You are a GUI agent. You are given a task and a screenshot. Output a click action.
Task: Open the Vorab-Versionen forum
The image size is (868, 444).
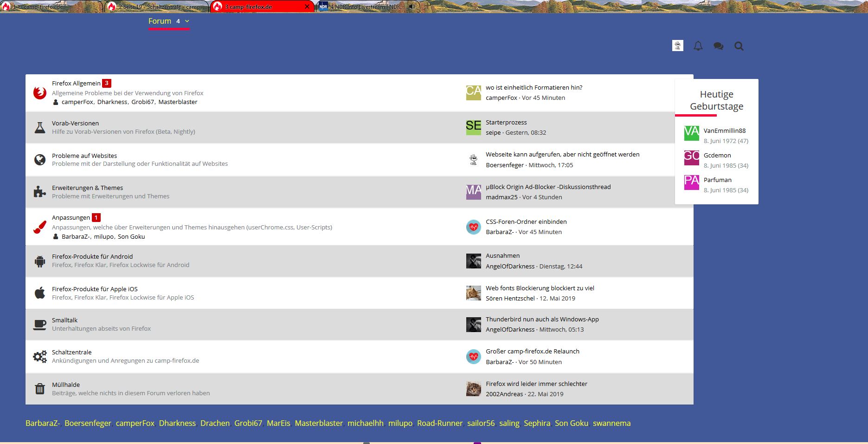click(x=75, y=123)
